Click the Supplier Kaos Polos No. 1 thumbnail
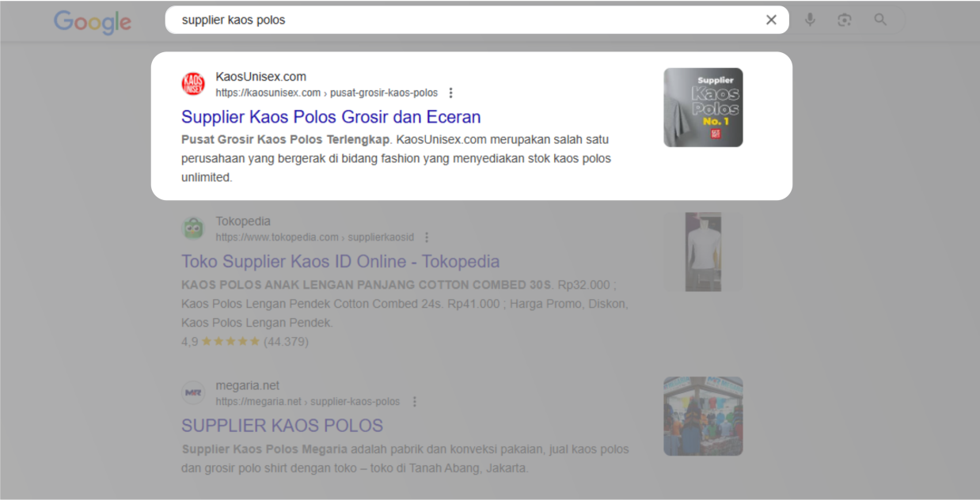 click(x=703, y=108)
